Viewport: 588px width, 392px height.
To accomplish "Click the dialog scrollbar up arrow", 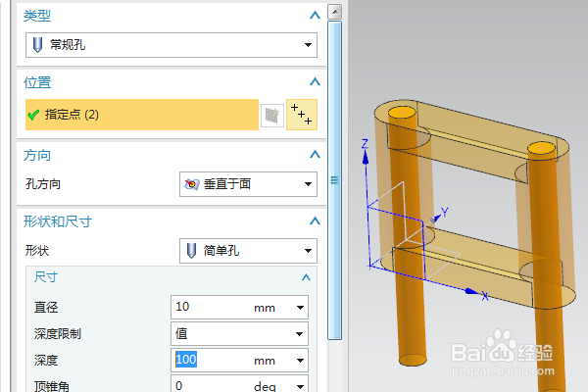I will pos(334,12).
